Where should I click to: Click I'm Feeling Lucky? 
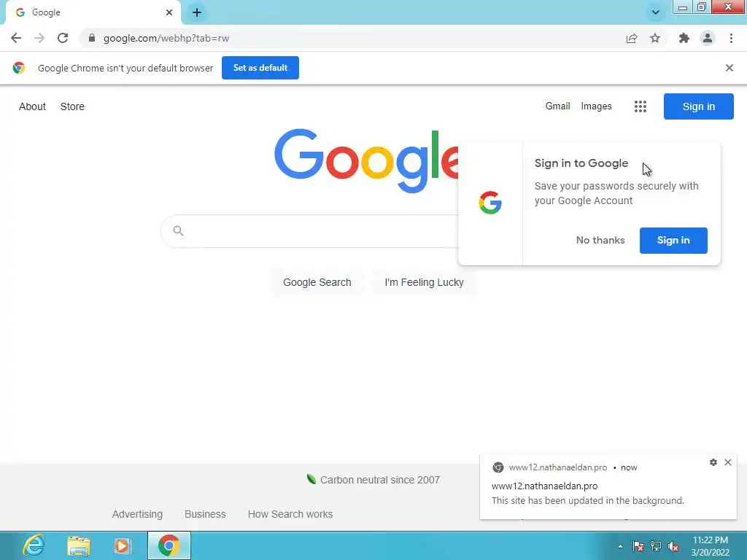tap(424, 282)
